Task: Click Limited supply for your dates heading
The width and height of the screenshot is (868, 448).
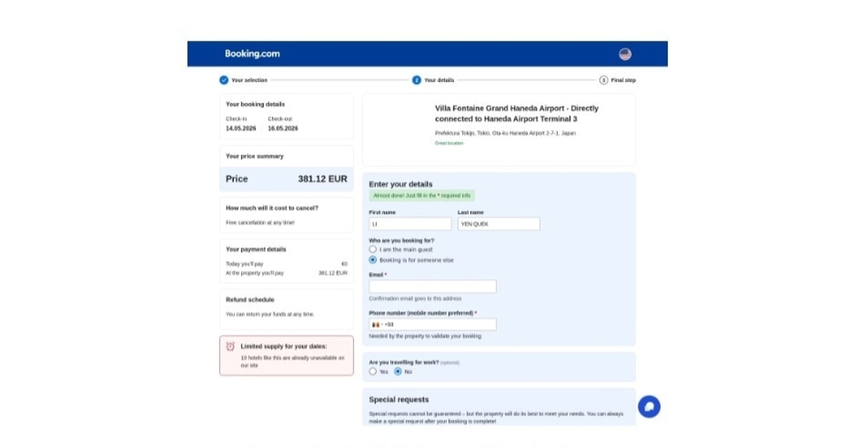Action: pyautogui.click(x=284, y=347)
